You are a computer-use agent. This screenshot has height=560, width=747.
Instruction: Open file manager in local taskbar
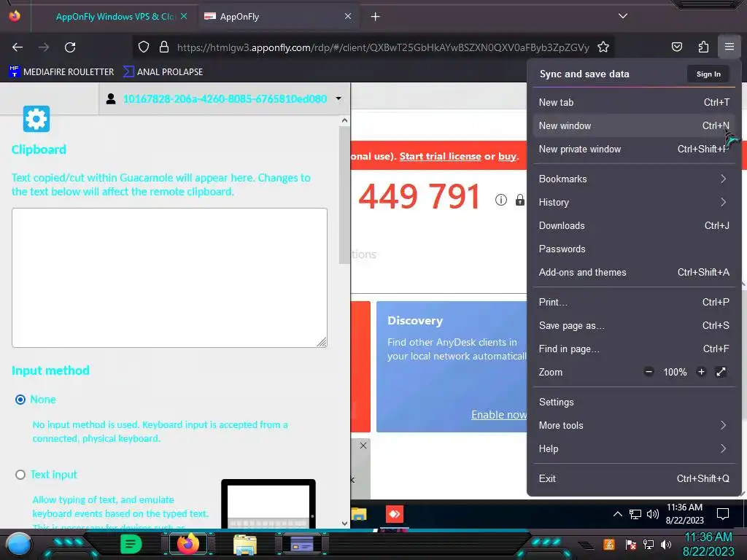[x=245, y=545]
